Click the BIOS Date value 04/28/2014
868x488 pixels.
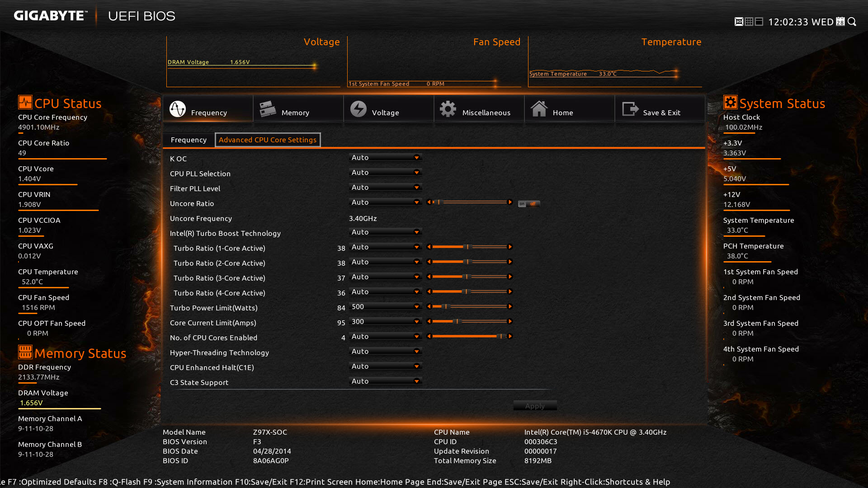tap(272, 451)
